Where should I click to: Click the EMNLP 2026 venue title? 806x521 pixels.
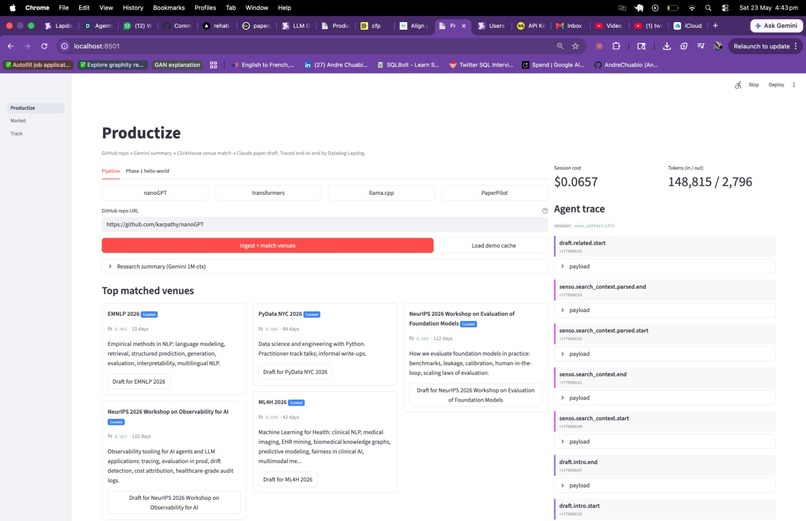[x=123, y=314]
